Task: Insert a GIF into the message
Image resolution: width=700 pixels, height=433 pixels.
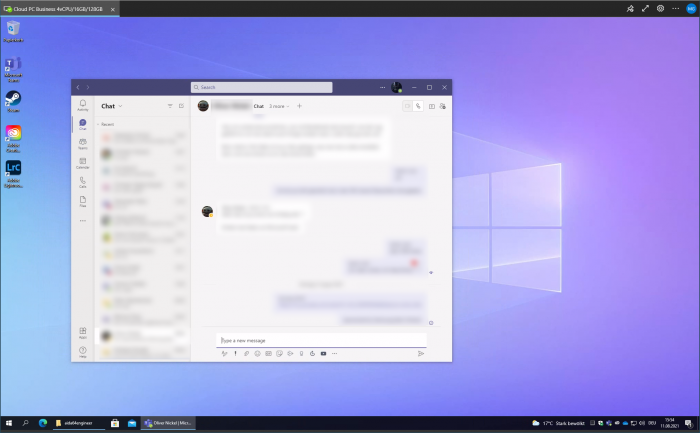Action: coord(268,354)
